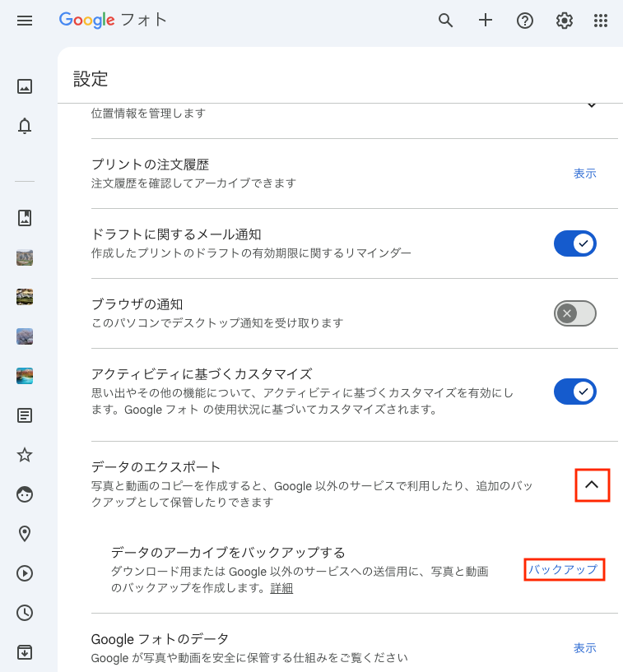Open the Google apps grid icon
This screenshot has width=623, height=672.
click(601, 20)
